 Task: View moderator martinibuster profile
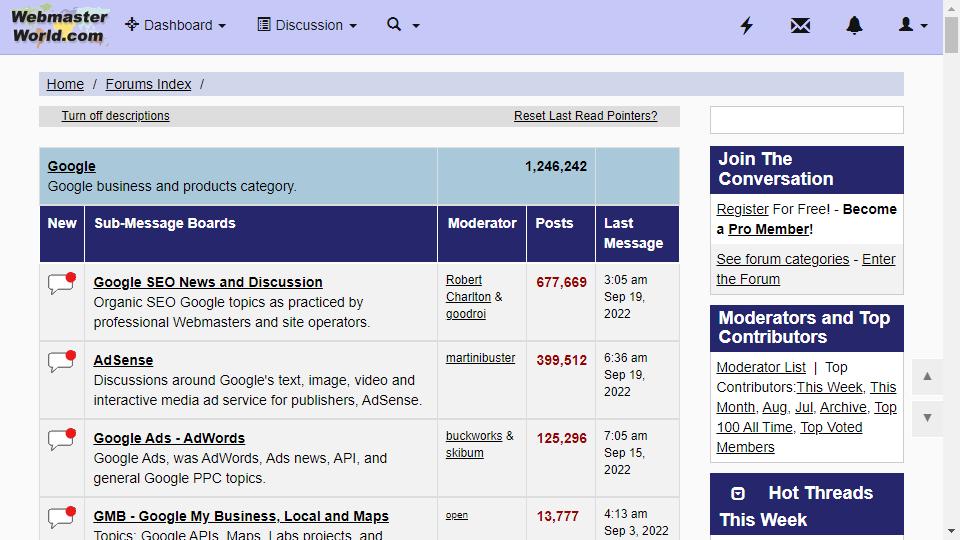(x=480, y=358)
